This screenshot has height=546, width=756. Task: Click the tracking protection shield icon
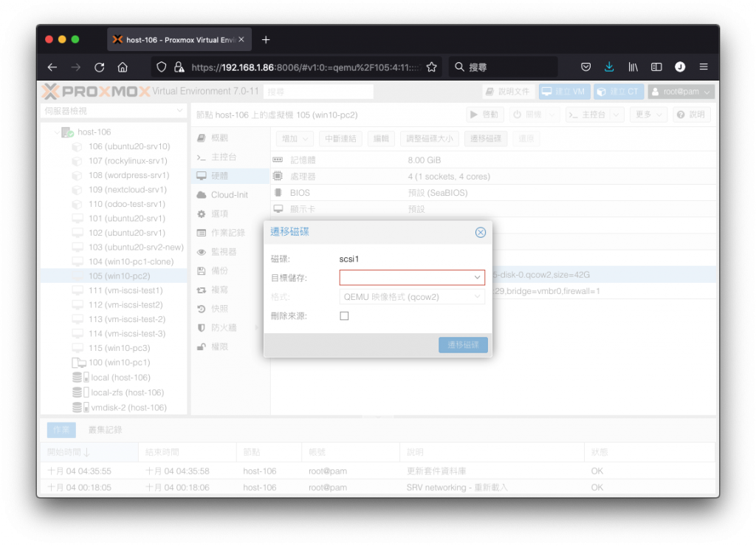162,67
